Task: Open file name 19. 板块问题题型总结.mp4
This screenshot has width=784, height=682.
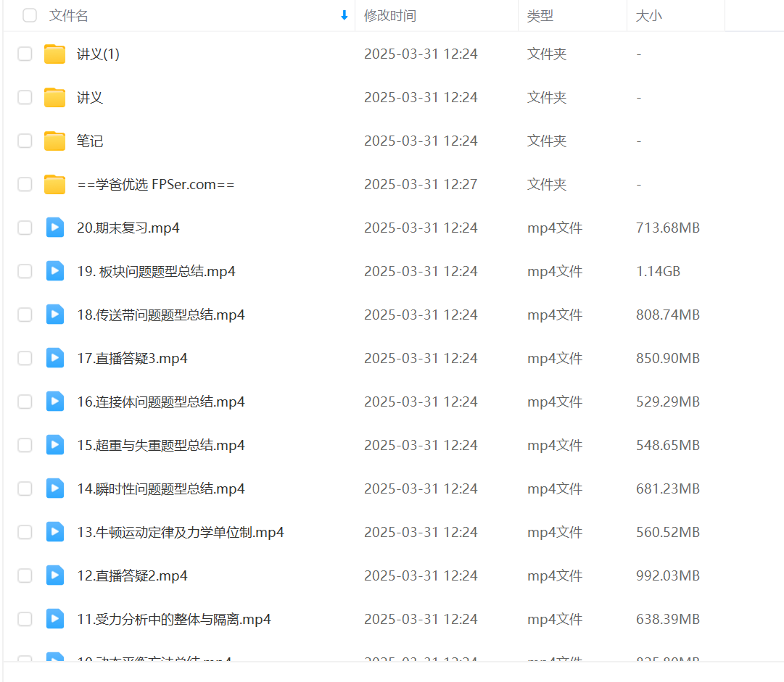Action: (156, 271)
